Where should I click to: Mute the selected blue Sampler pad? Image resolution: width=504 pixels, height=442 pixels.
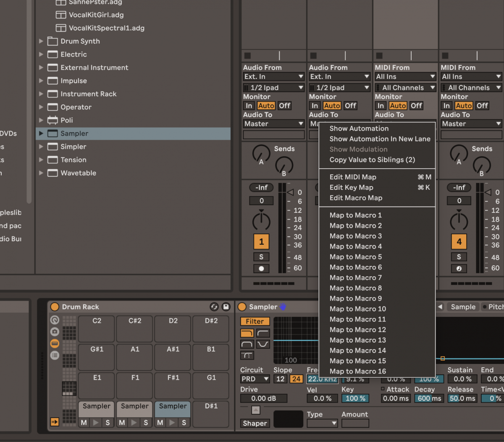point(160,422)
